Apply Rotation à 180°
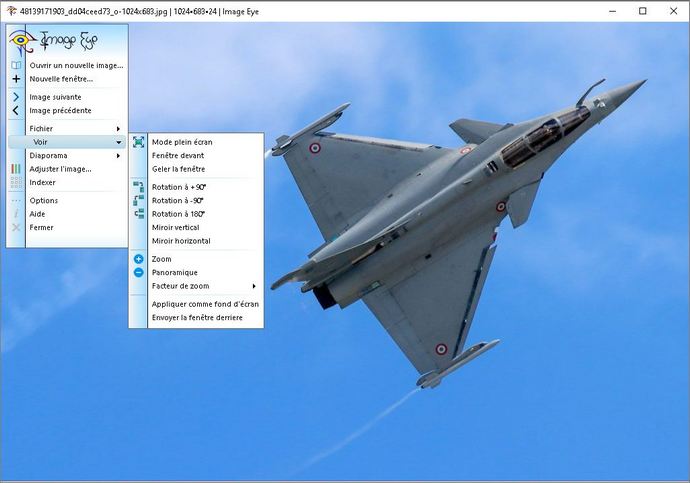 178,214
